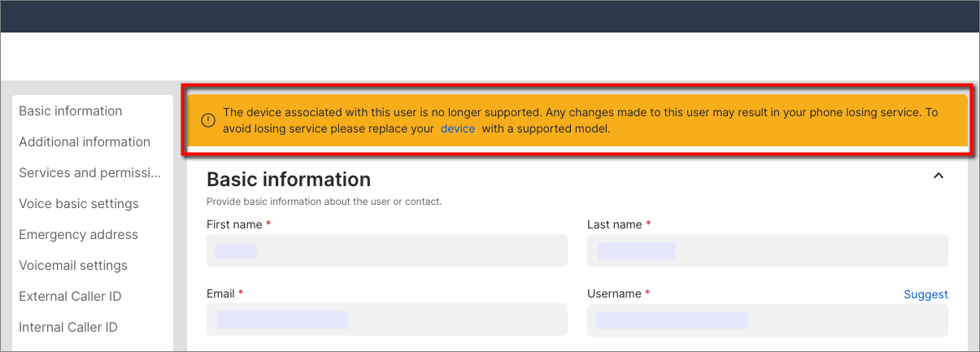980x352 pixels.
Task: Select External Caller ID item
Action: point(70,297)
